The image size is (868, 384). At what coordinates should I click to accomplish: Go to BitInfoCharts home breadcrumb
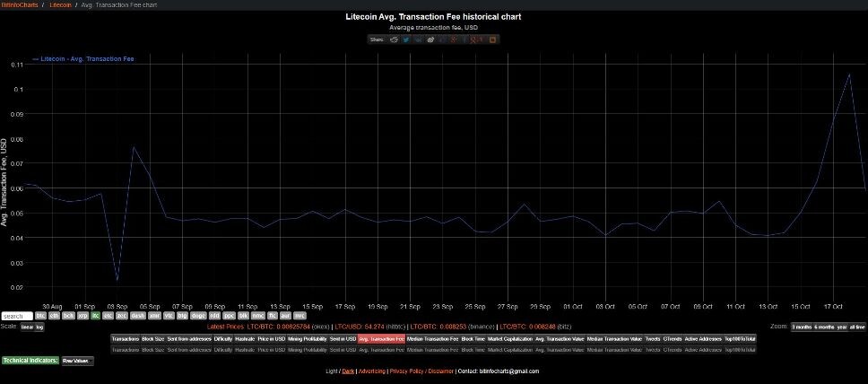pyautogui.click(x=20, y=5)
